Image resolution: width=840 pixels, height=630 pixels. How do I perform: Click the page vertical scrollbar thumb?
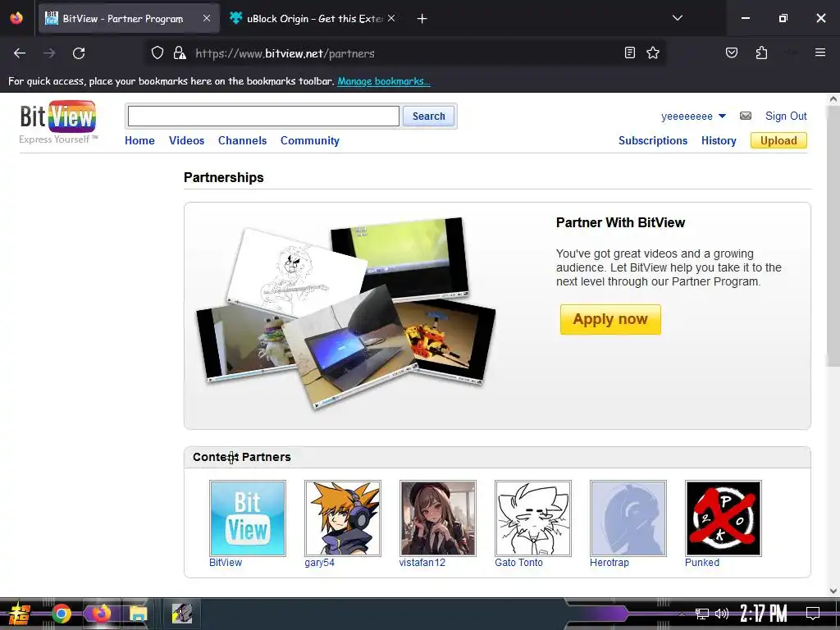[x=833, y=235]
